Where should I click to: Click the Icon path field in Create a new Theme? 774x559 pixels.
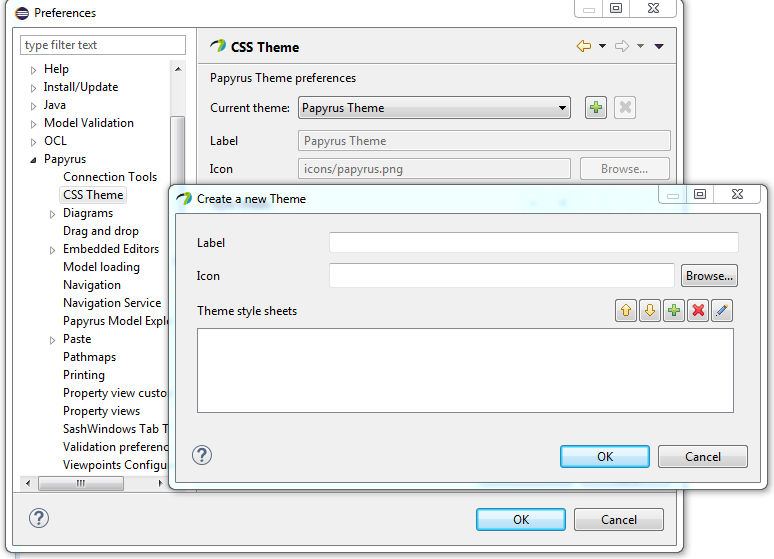click(502, 276)
